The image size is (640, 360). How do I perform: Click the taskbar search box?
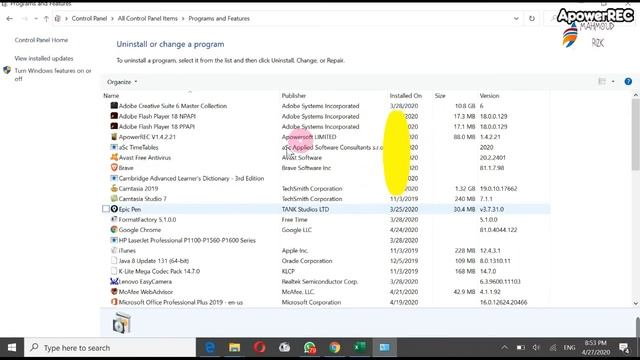click(x=110, y=347)
